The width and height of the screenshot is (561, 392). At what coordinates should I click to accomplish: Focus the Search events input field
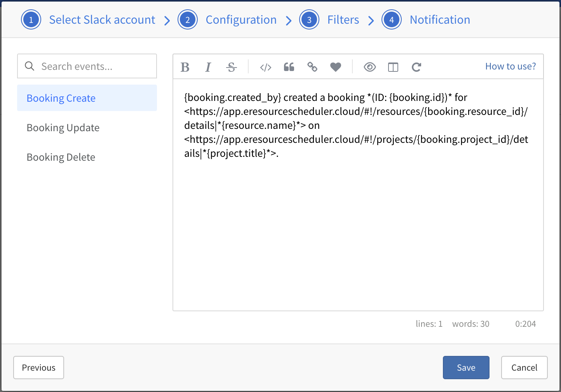[x=87, y=66]
